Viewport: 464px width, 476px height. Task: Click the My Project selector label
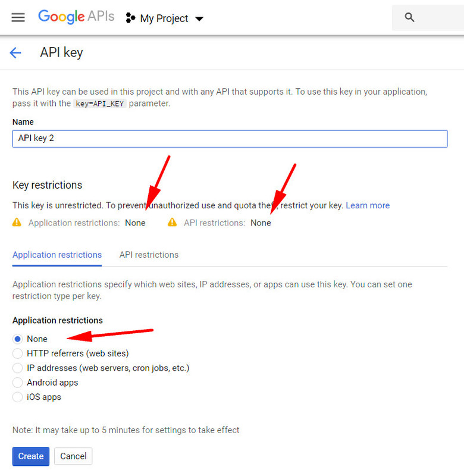point(164,18)
